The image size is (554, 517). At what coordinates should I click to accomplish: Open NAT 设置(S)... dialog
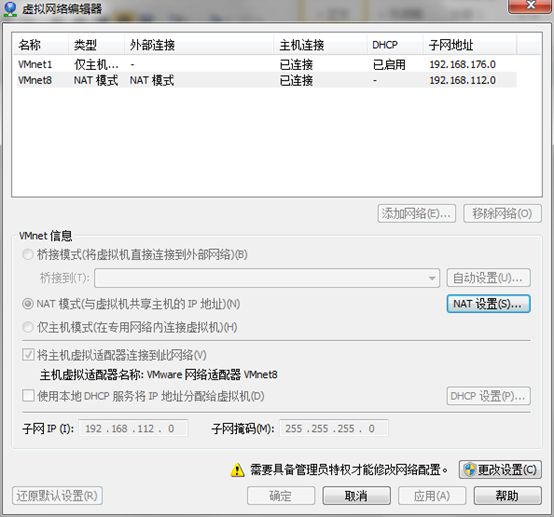(x=489, y=304)
